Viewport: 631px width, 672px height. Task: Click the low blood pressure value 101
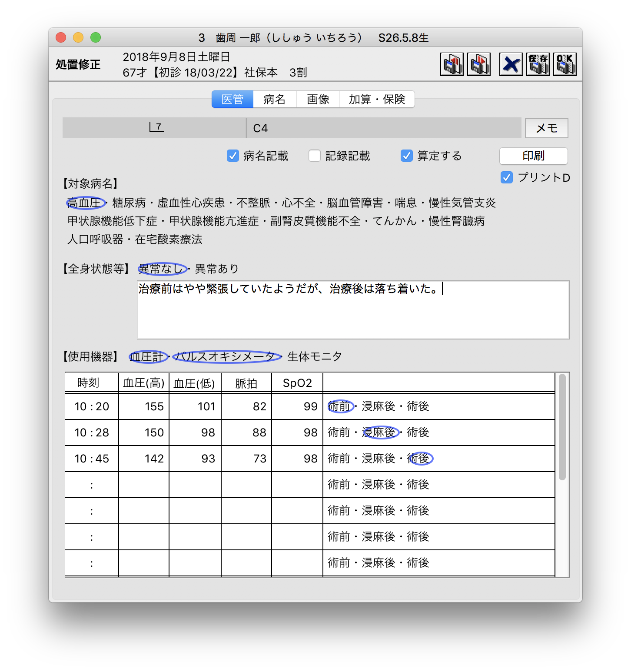pos(195,406)
